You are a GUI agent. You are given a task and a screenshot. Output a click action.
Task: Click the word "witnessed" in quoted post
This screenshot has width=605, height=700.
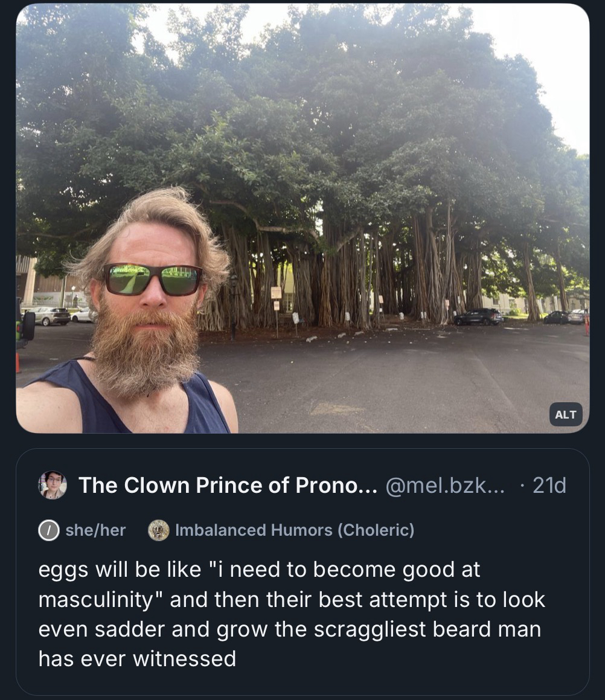coord(184,658)
